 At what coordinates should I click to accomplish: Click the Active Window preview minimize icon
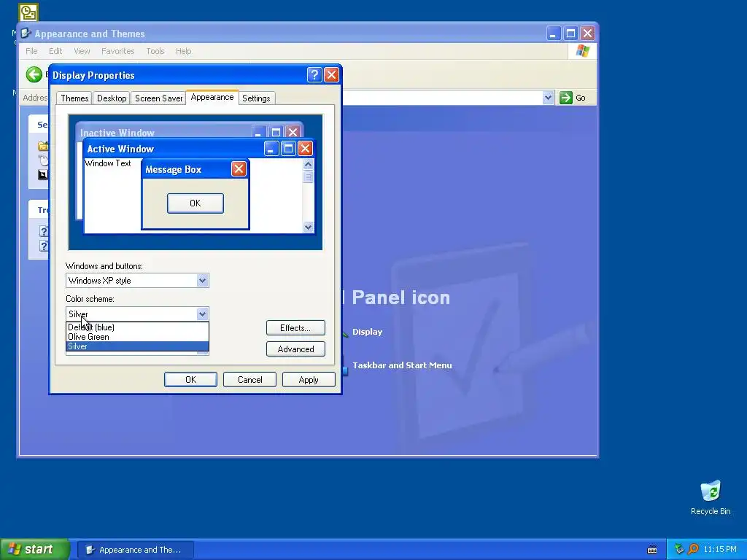pyautogui.click(x=271, y=149)
